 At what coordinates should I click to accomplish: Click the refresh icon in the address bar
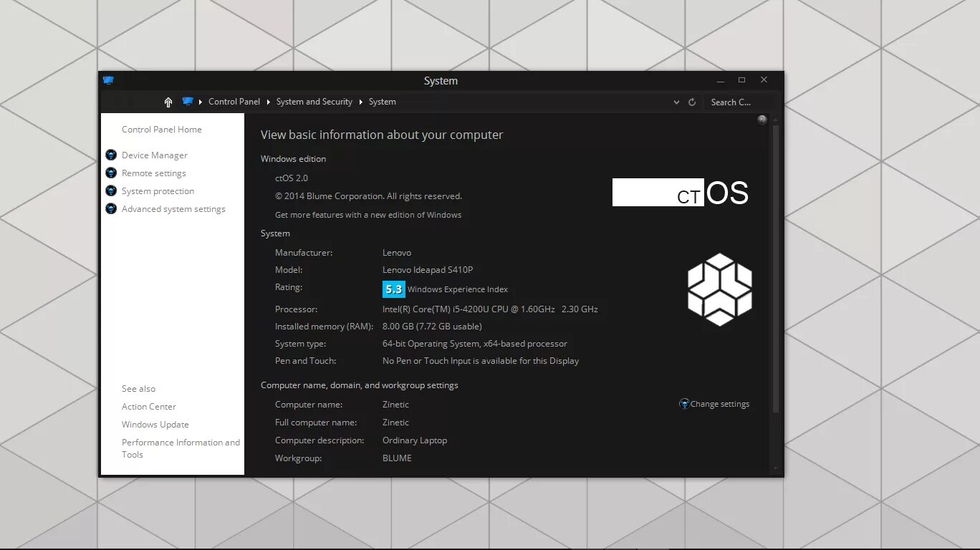(691, 102)
